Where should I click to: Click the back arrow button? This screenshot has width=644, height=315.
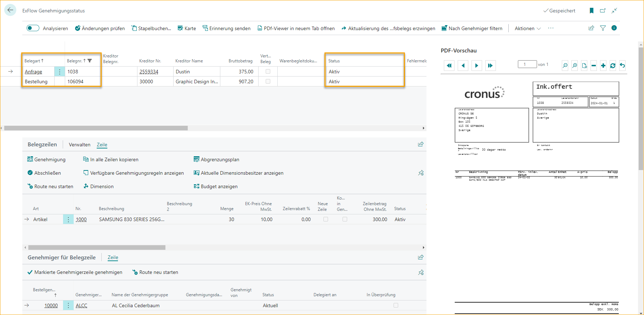pyautogui.click(x=10, y=10)
